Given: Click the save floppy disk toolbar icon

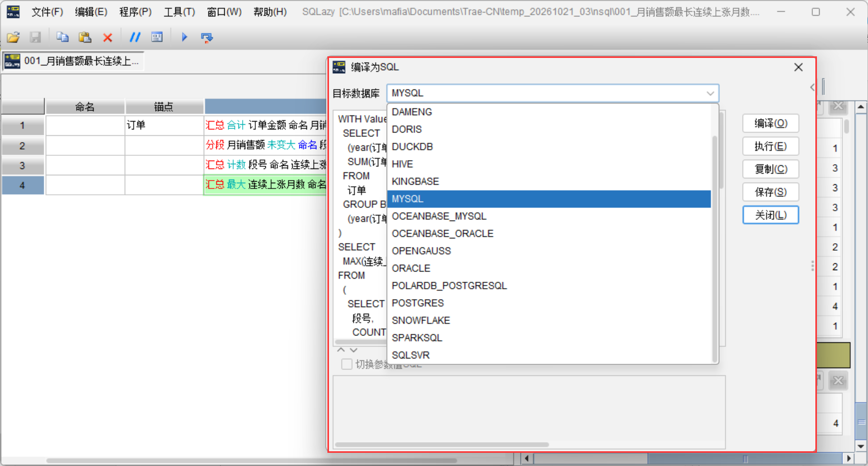Looking at the screenshot, I should pyautogui.click(x=35, y=37).
